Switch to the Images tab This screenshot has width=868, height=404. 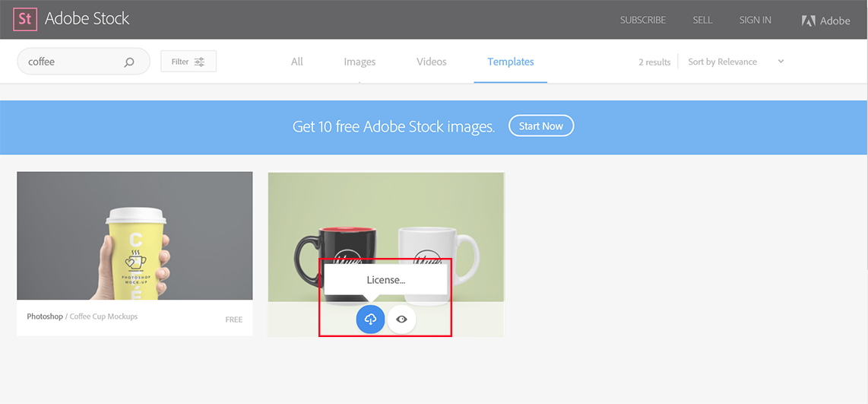pos(360,62)
